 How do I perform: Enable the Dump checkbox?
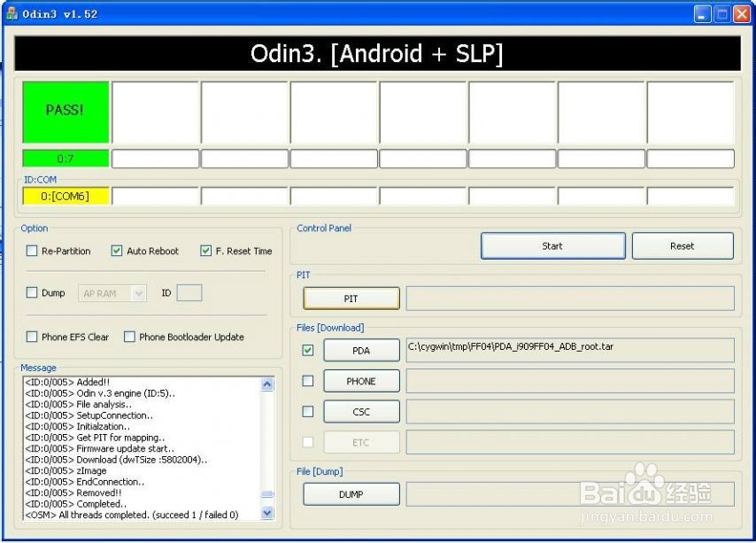32,292
